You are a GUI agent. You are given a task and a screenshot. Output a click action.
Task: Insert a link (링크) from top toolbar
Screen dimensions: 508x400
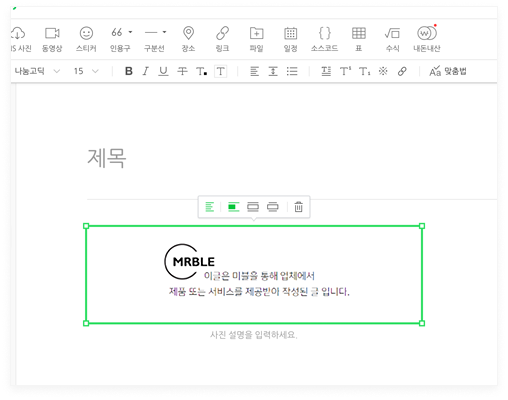point(222,39)
